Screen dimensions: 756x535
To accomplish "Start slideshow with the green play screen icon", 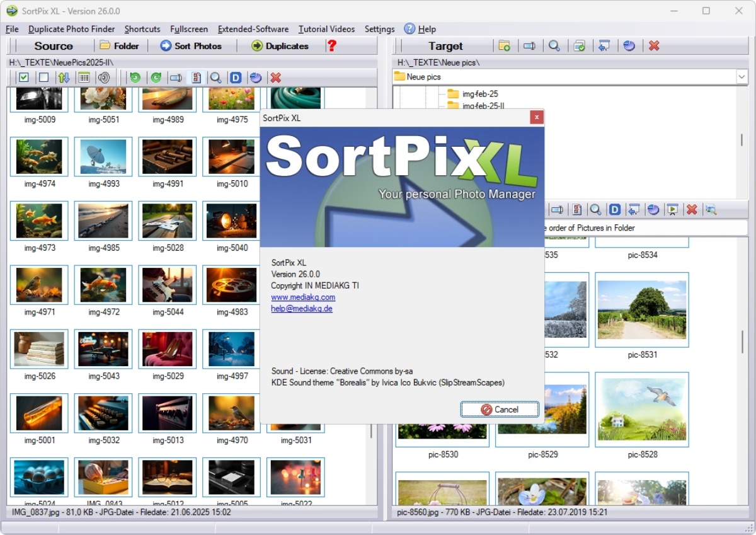I will pyautogui.click(x=672, y=209).
